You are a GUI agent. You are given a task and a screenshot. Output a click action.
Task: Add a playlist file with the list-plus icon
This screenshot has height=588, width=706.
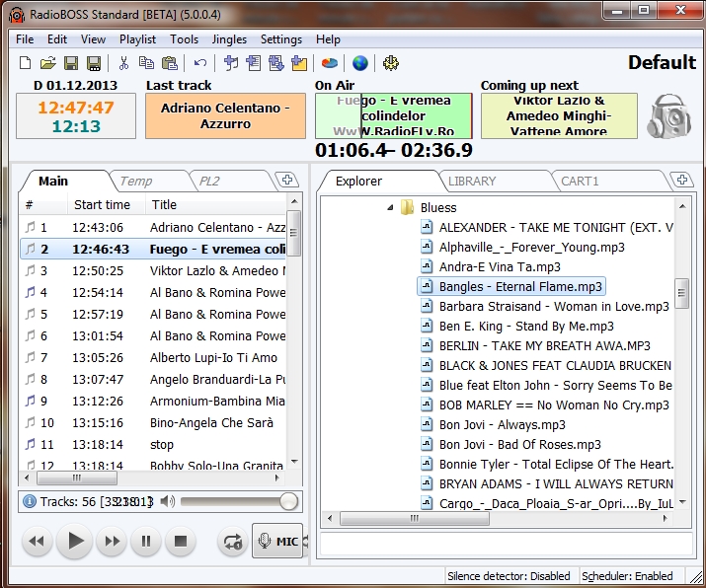click(x=254, y=63)
